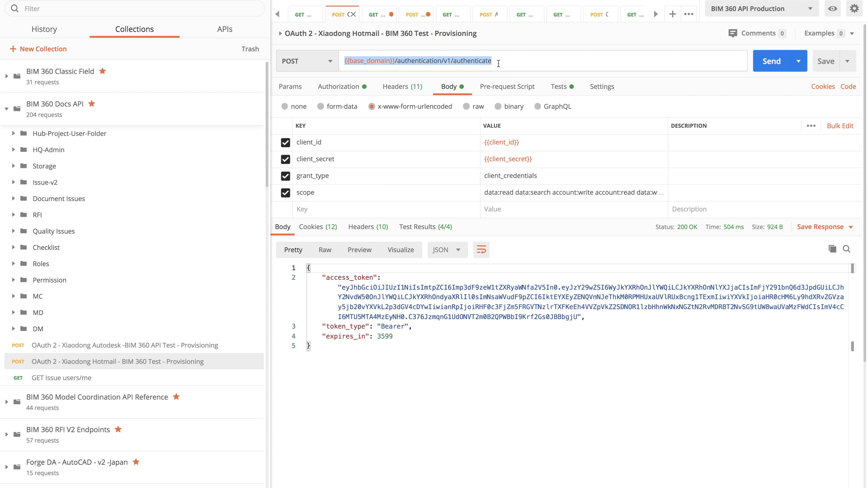Viewport: 868px width, 488px height.
Task: Uncheck the scope parameter checkbox
Action: point(285,193)
